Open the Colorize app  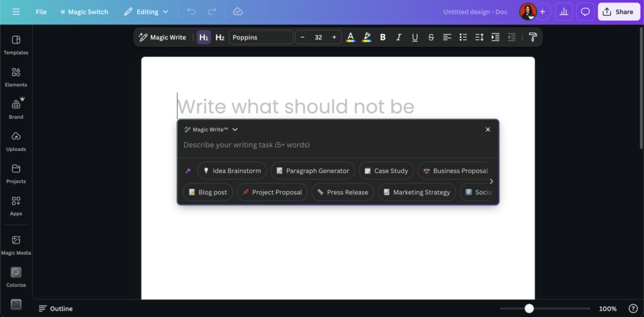(x=16, y=277)
